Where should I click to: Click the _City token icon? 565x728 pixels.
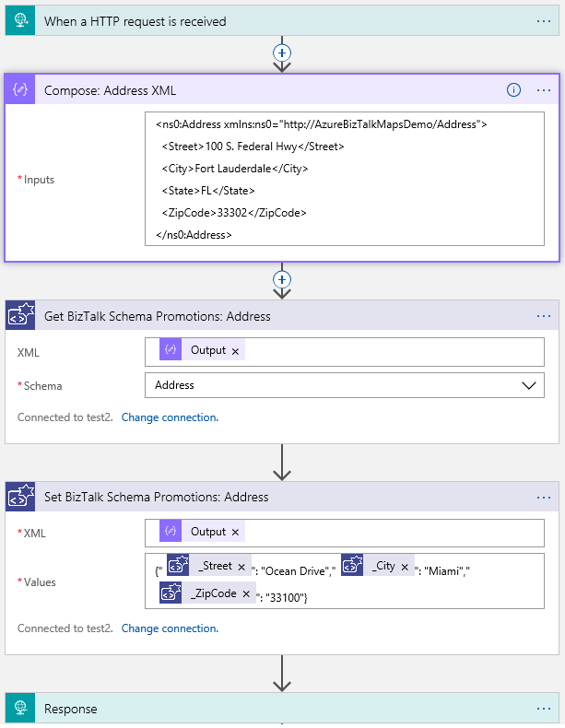coord(352,565)
